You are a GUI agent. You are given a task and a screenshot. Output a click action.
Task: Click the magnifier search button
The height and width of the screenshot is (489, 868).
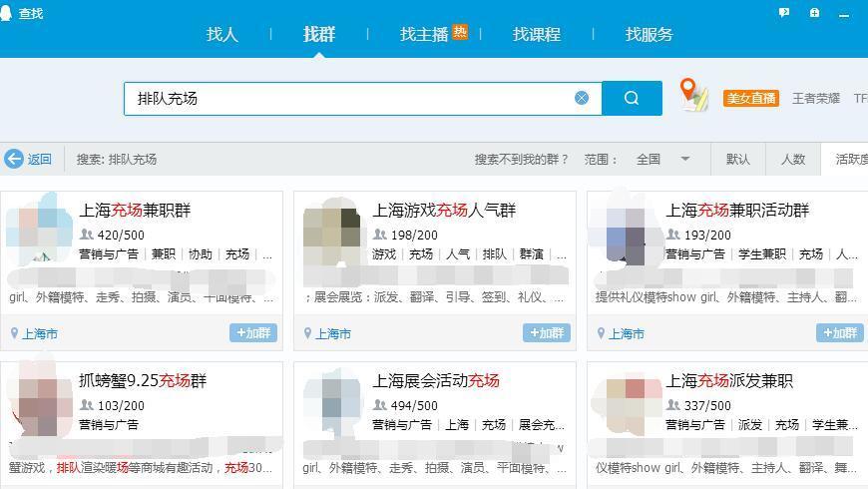point(632,98)
